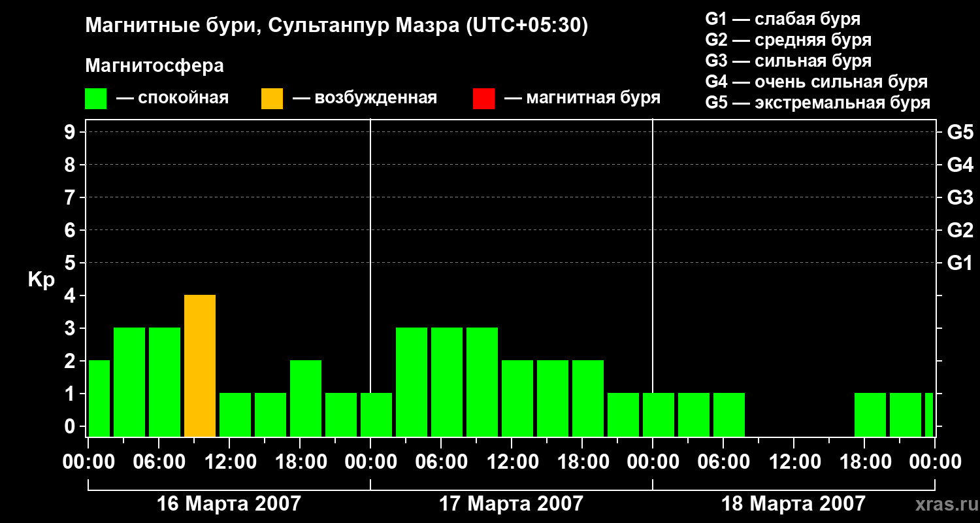Click the first green Kp 2 bar at 00:00 on 16 Марта
The height and width of the screenshot is (523, 980).
[99, 399]
